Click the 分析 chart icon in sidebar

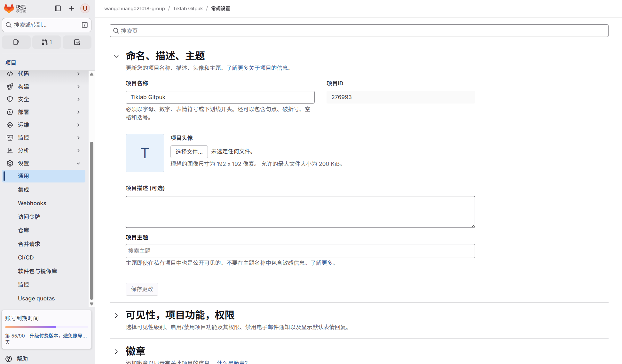coord(10,150)
